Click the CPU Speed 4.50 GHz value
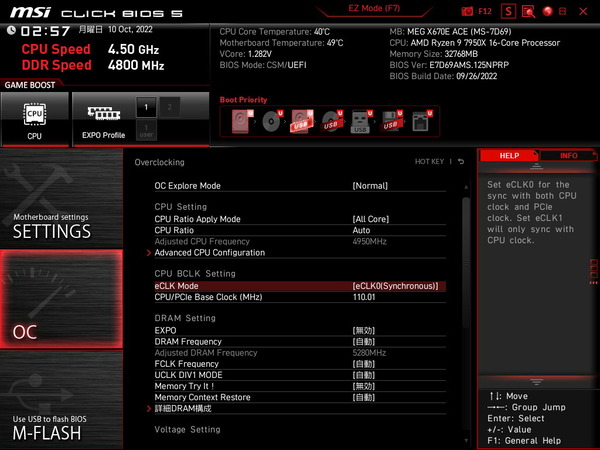This screenshot has height=450, width=600. coord(133,49)
